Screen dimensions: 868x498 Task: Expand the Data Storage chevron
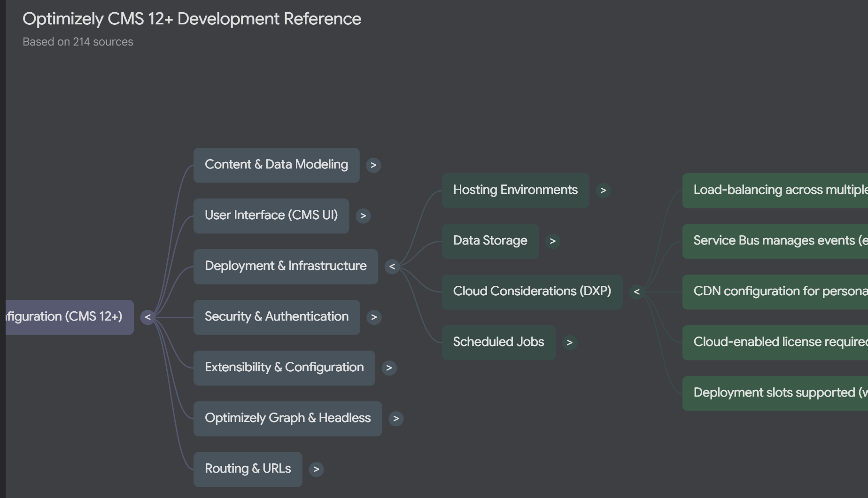coord(552,241)
